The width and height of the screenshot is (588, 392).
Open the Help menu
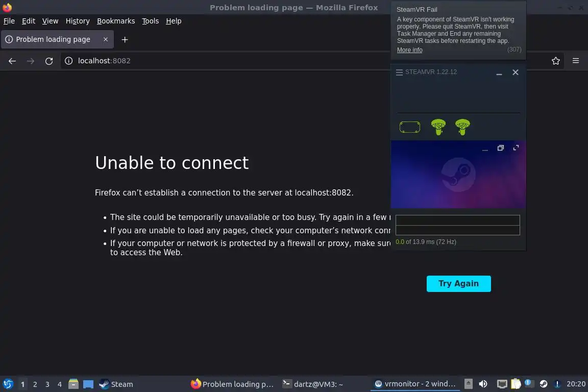pyautogui.click(x=174, y=21)
